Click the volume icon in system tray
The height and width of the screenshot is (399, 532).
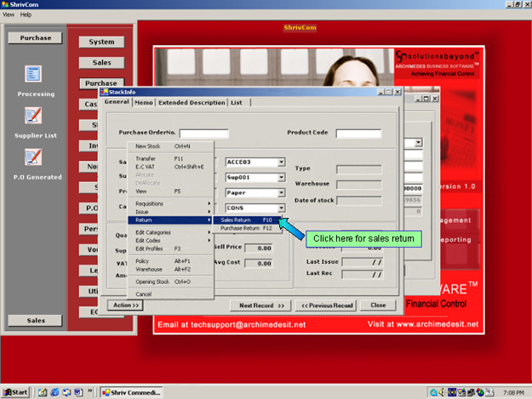[442, 392]
